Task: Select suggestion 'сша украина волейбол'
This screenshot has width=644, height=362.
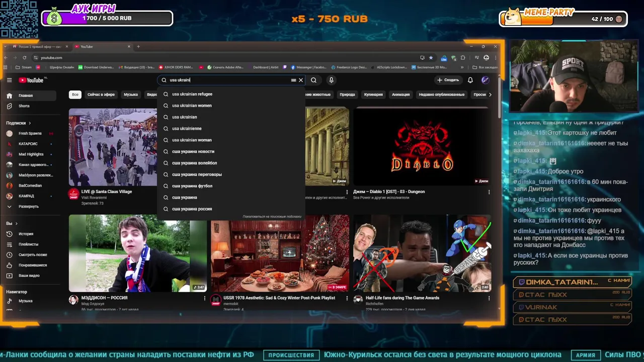Action: 231,163
